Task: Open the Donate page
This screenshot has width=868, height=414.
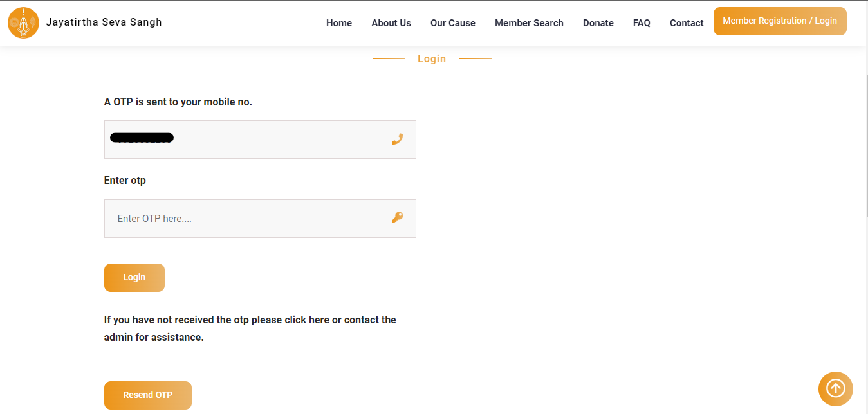Action: tap(598, 23)
